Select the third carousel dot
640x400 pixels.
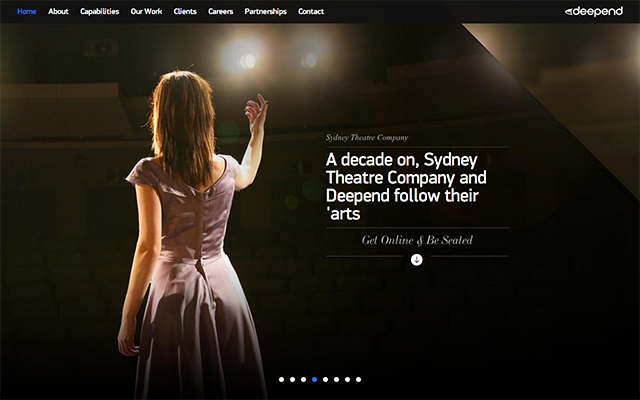pyautogui.click(x=303, y=380)
